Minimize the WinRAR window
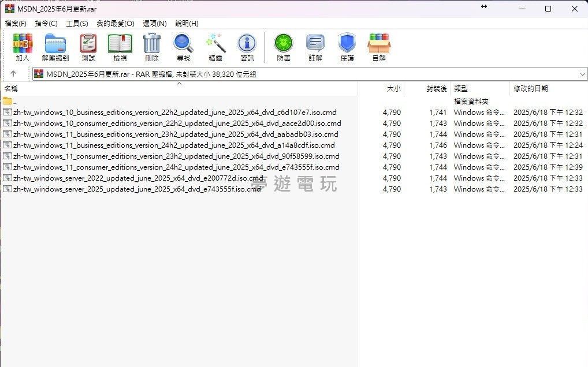Viewport: 588px width, 367px height. (x=522, y=8)
